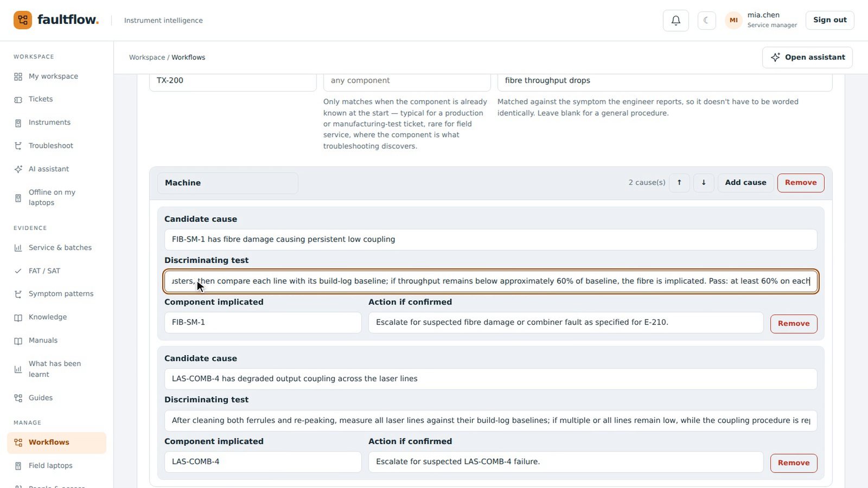This screenshot has height=488, width=868.
Task: Click the FIB-SM-1 component implicated field
Action: click(263, 323)
